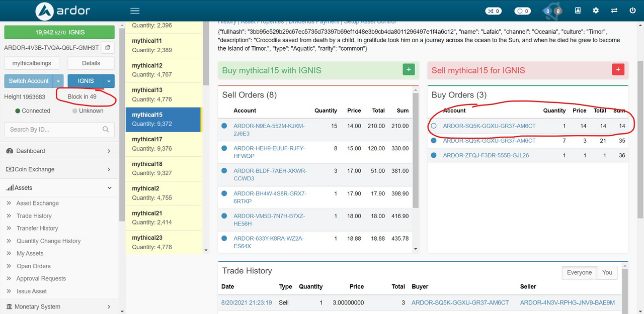Viewport: 644px width, 314px height.
Task: Select the mythical23 asset
Action: (164, 243)
